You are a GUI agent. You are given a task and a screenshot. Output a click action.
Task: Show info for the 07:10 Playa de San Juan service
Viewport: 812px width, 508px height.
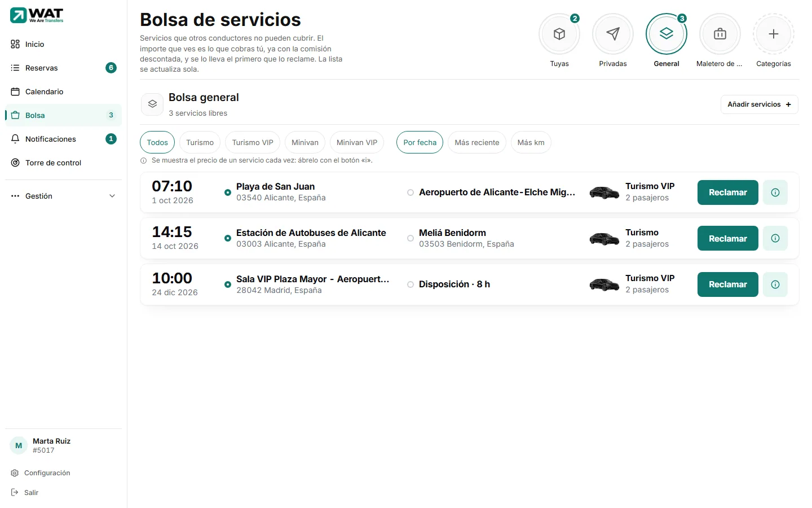point(775,192)
